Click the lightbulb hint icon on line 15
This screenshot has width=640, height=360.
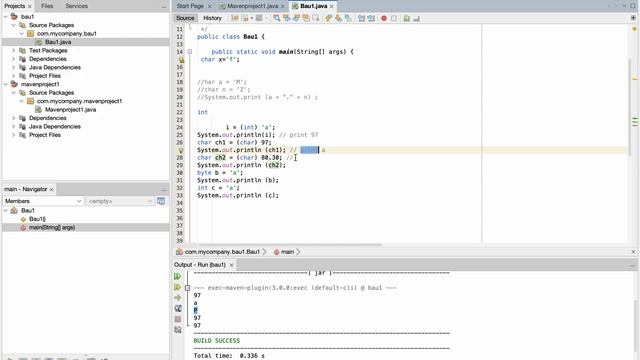point(181,60)
